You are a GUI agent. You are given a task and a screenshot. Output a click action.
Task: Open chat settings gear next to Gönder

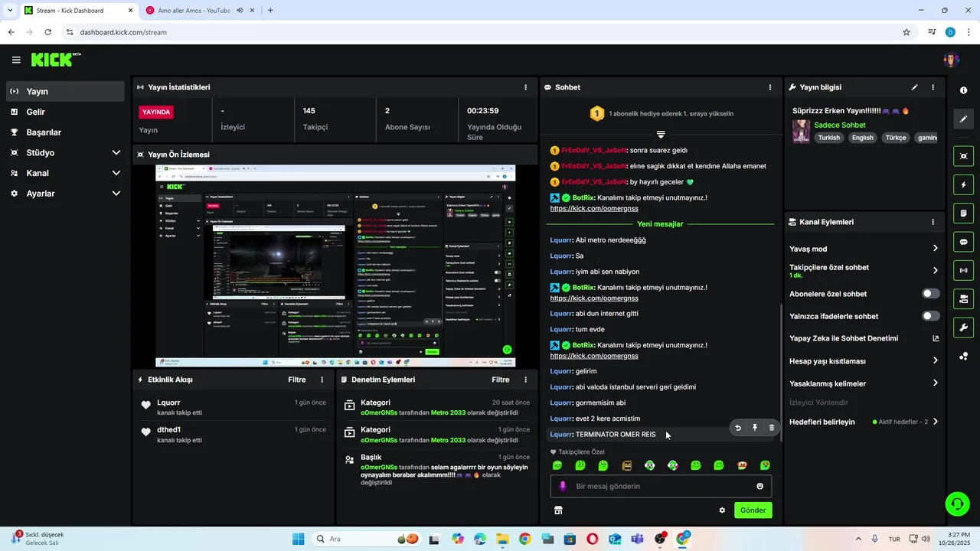pyautogui.click(x=722, y=510)
